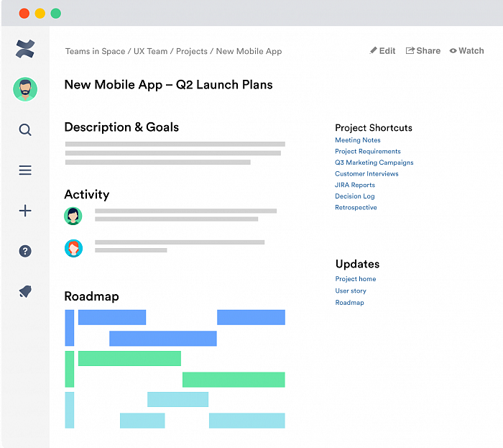503x448 pixels.
Task: Open the JIRA Reports link
Action: pos(355,185)
